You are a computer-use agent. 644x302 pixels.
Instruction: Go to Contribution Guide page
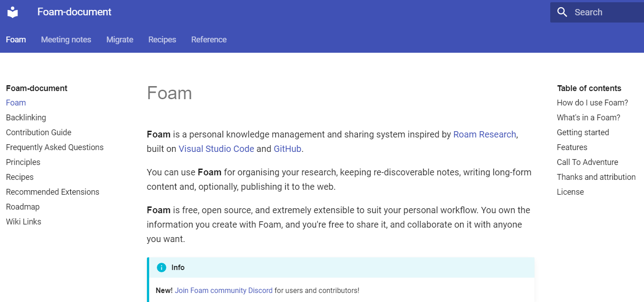tap(39, 133)
